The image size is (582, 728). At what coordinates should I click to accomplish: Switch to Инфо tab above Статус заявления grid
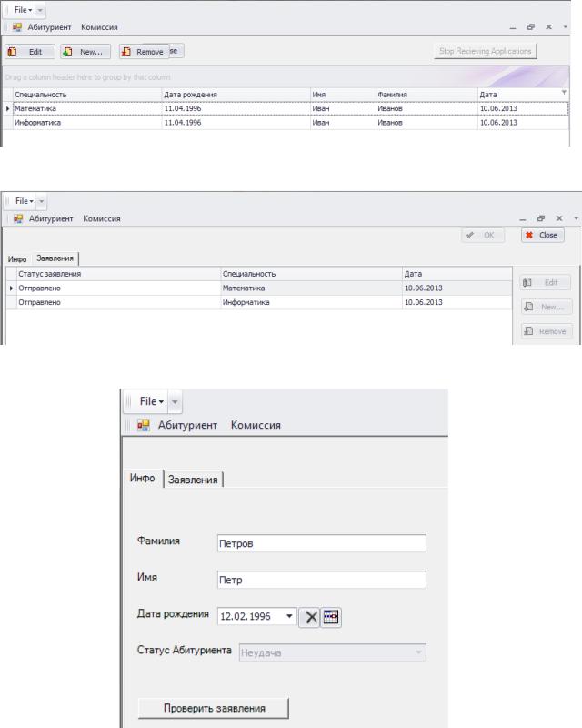coord(17,259)
